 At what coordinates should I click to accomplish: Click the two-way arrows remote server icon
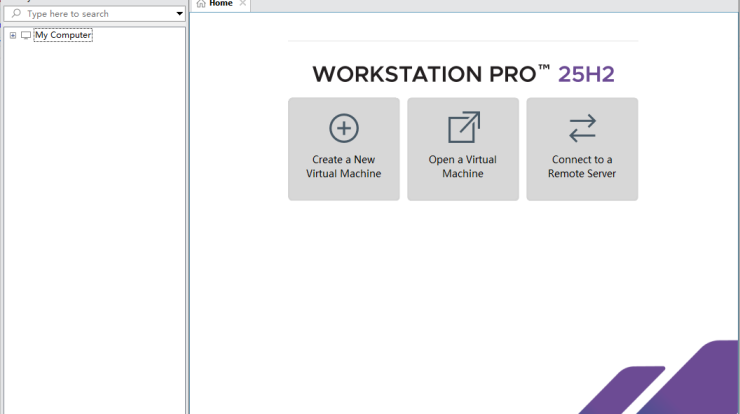[582, 128]
